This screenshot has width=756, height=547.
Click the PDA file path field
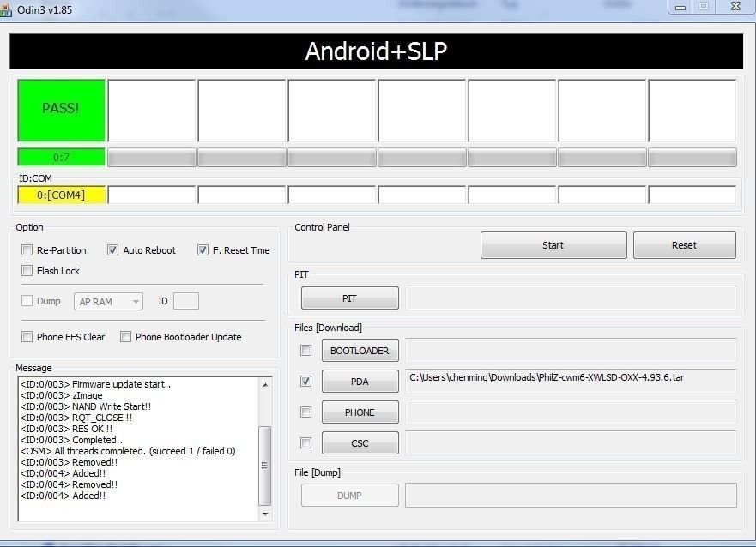570,378
